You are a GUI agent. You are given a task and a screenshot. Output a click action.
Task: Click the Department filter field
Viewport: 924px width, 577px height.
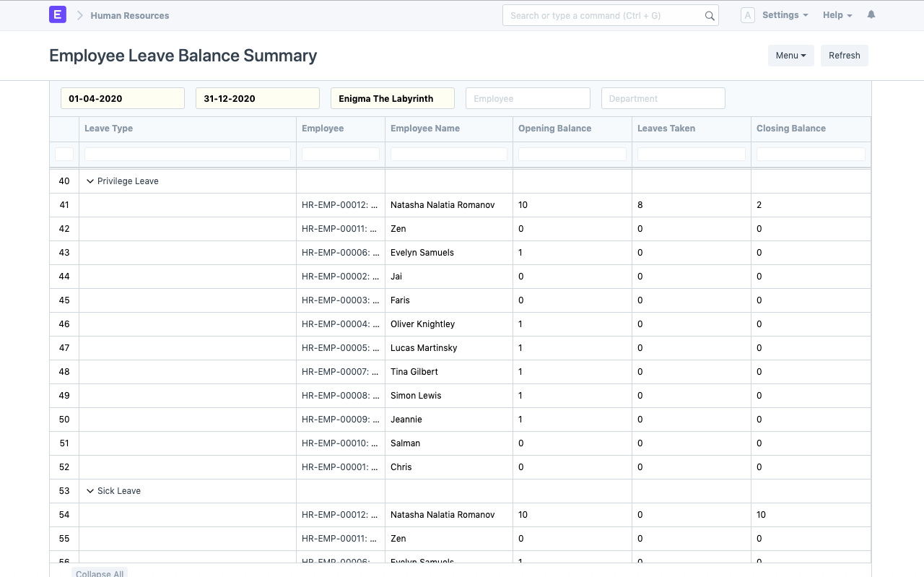pos(663,98)
